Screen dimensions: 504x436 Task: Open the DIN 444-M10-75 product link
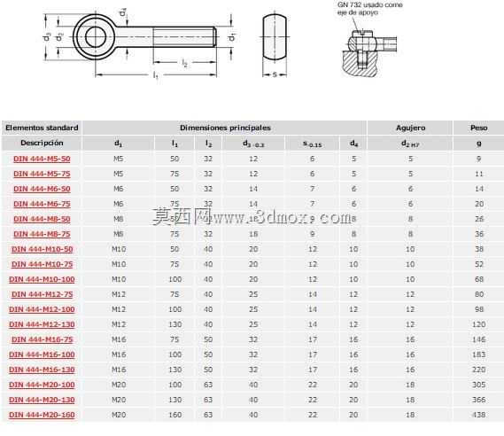click(x=42, y=265)
